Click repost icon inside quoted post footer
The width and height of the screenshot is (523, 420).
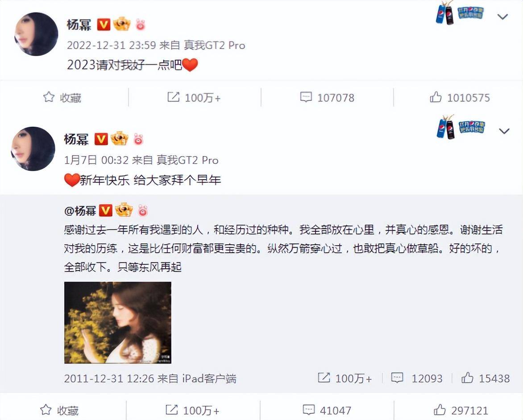point(324,378)
